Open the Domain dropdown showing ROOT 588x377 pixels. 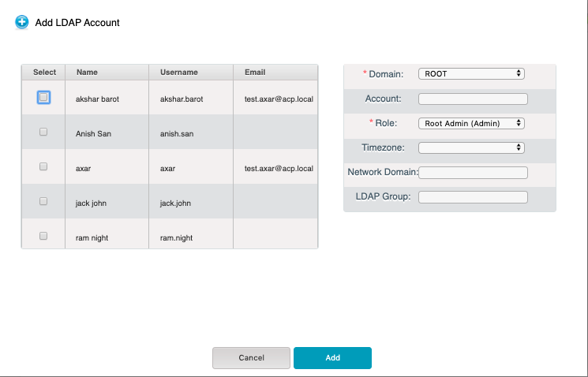click(x=471, y=74)
